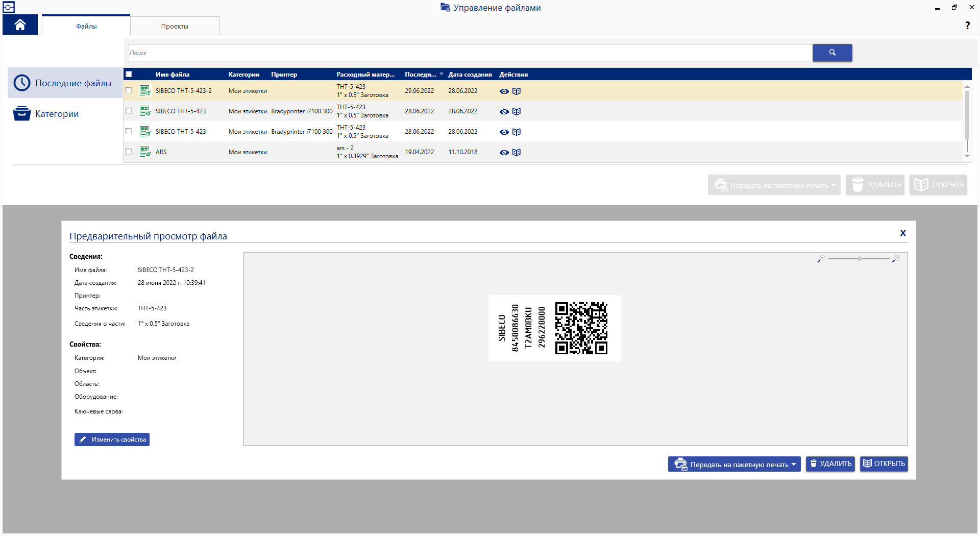Click the Home icon button
Image resolution: width=980 pixels, height=536 pixels.
pos(20,25)
